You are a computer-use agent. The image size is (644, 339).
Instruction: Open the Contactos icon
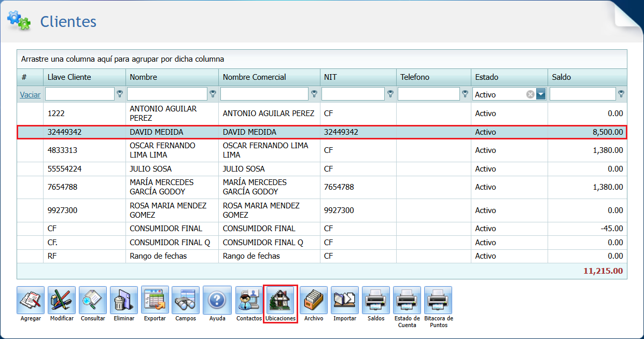click(249, 300)
